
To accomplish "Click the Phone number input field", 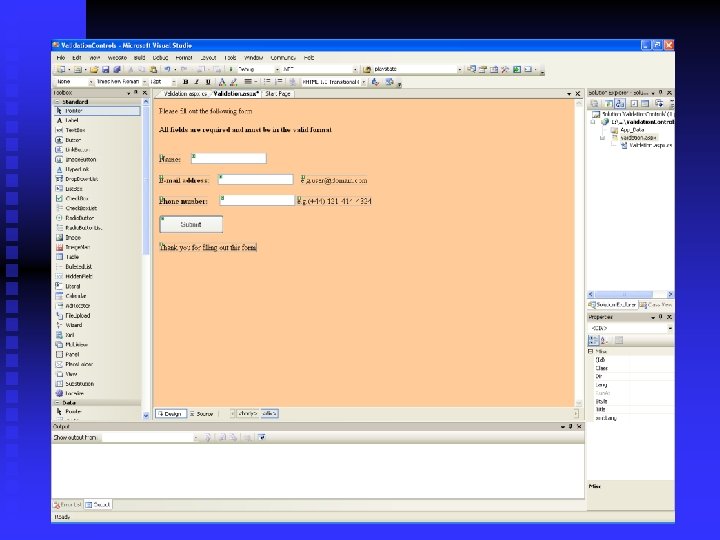I will pos(257,200).
